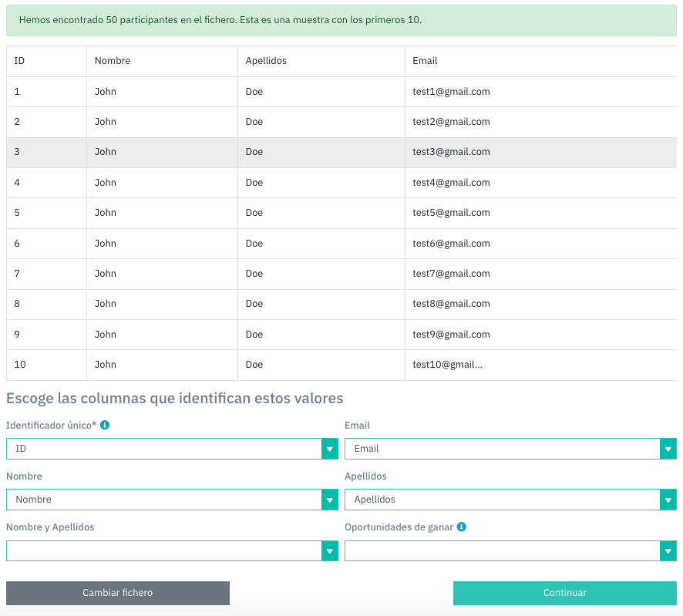Viewport: 683px width, 616px height.
Task: Click the Nombre table column header
Action: [113, 61]
